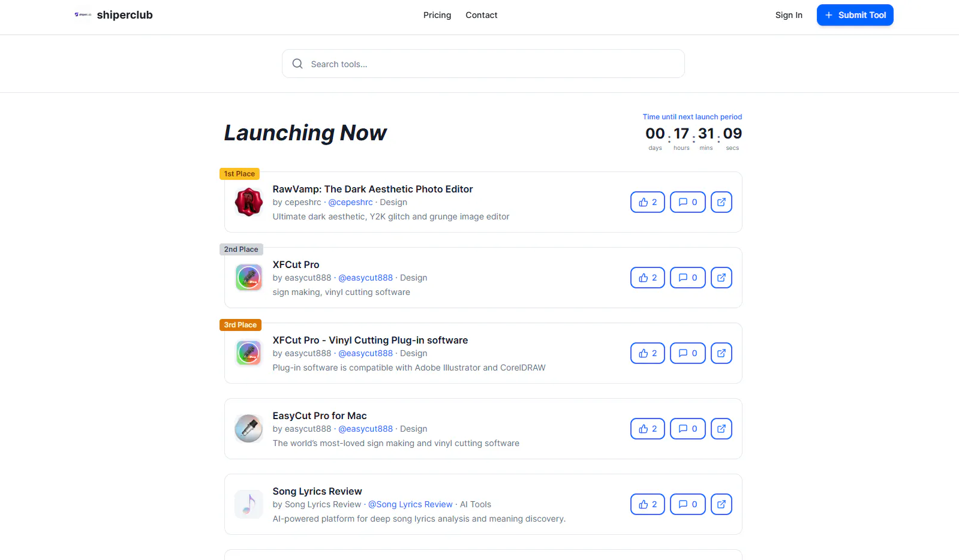Click 'The world's most-loved sign making' description
This screenshot has height=560, width=959.
point(396,443)
